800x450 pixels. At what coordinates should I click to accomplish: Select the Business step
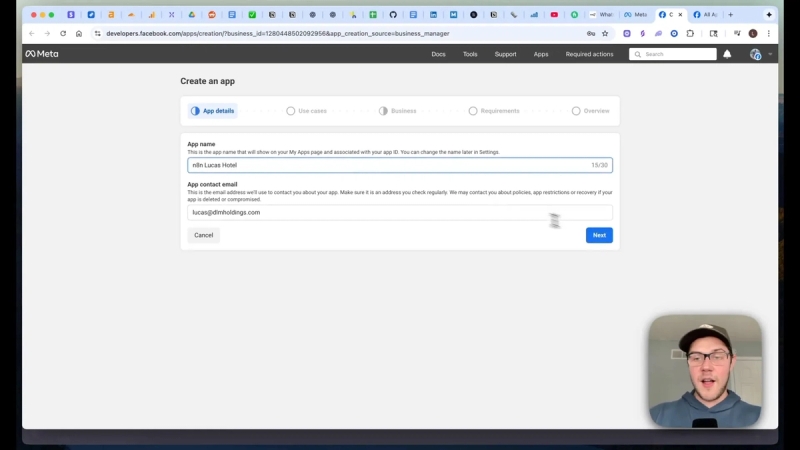coord(397,111)
